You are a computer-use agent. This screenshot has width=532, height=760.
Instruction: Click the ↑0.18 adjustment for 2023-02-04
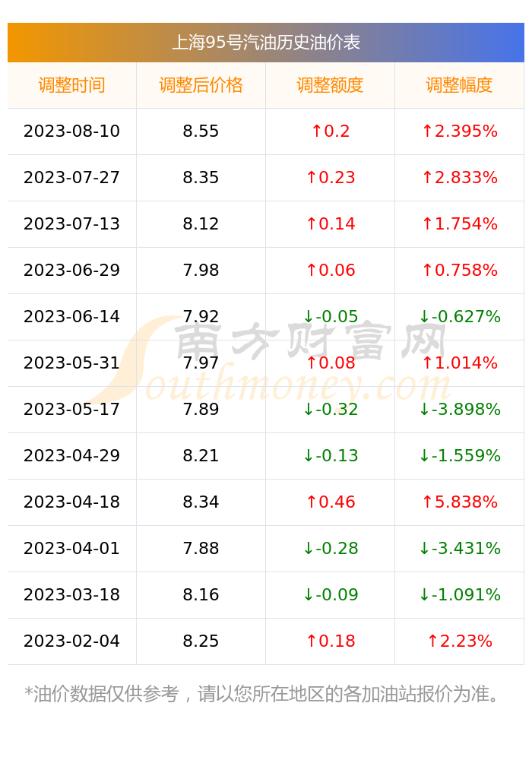[331, 641]
